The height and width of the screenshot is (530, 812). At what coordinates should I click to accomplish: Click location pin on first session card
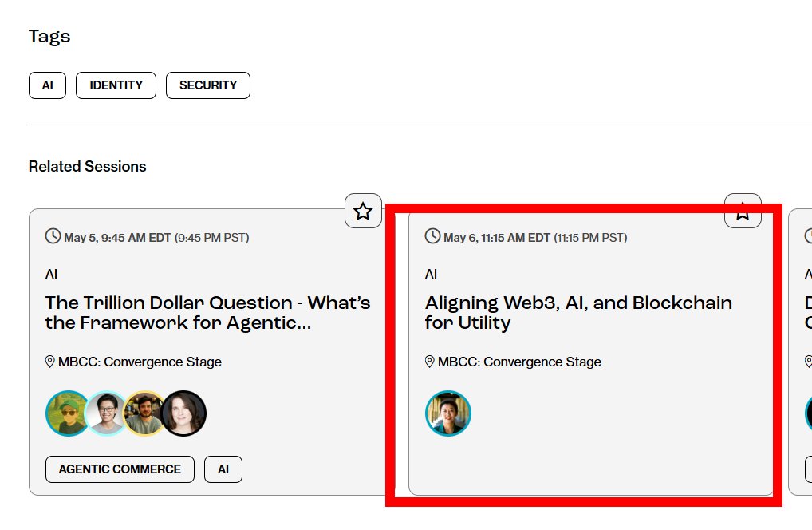click(x=50, y=362)
